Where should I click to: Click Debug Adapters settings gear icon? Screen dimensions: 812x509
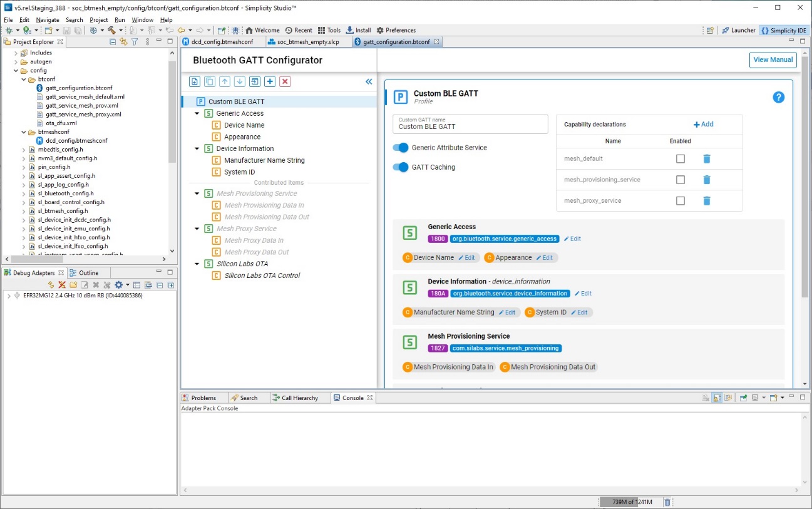(x=118, y=285)
